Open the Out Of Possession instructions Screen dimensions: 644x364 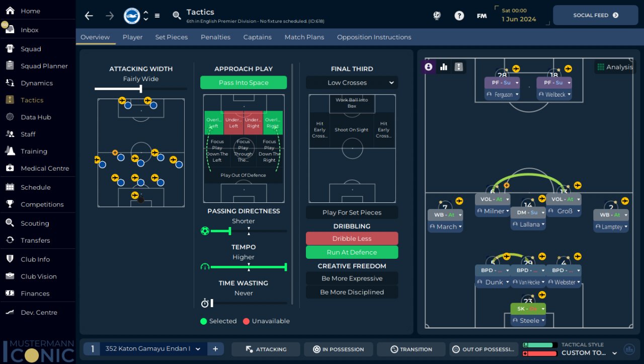(x=484, y=349)
